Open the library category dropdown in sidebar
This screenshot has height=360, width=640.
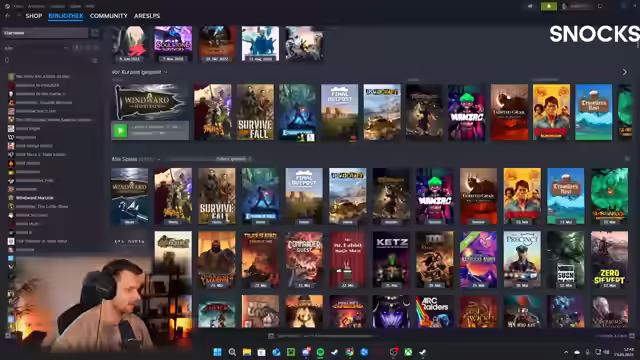click(36, 48)
